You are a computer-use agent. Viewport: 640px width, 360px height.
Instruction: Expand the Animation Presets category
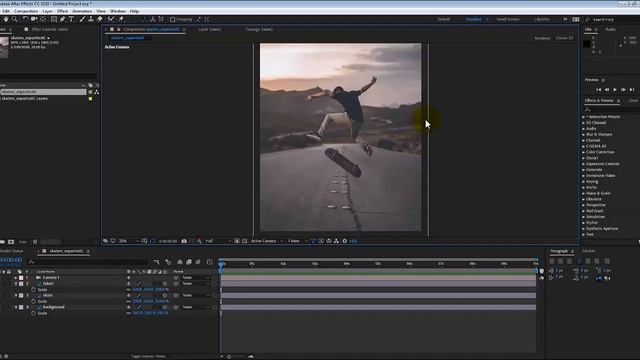(x=584, y=117)
